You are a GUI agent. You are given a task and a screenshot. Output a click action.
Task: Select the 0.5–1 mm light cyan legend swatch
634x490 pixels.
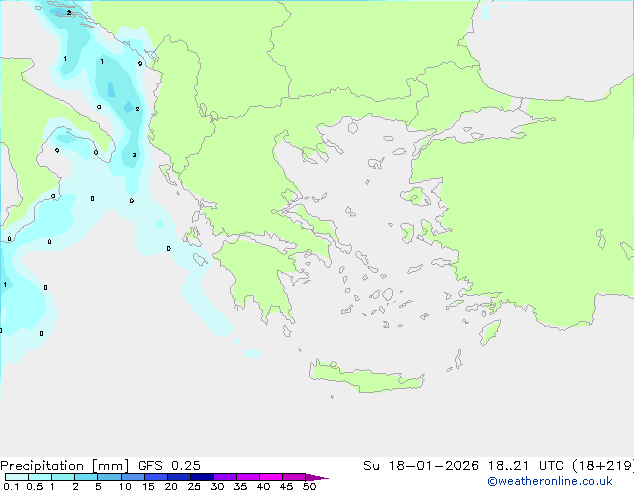click(x=40, y=477)
